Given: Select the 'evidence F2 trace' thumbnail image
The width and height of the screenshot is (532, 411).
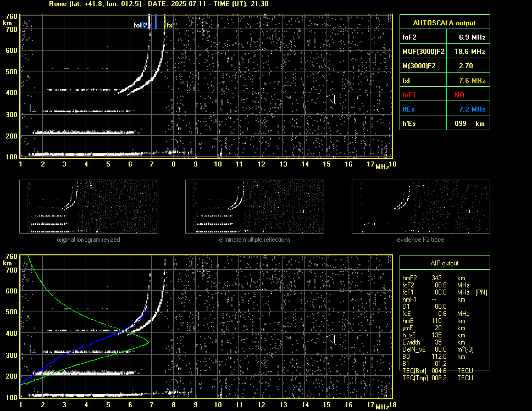Looking at the screenshot, I should point(421,207).
